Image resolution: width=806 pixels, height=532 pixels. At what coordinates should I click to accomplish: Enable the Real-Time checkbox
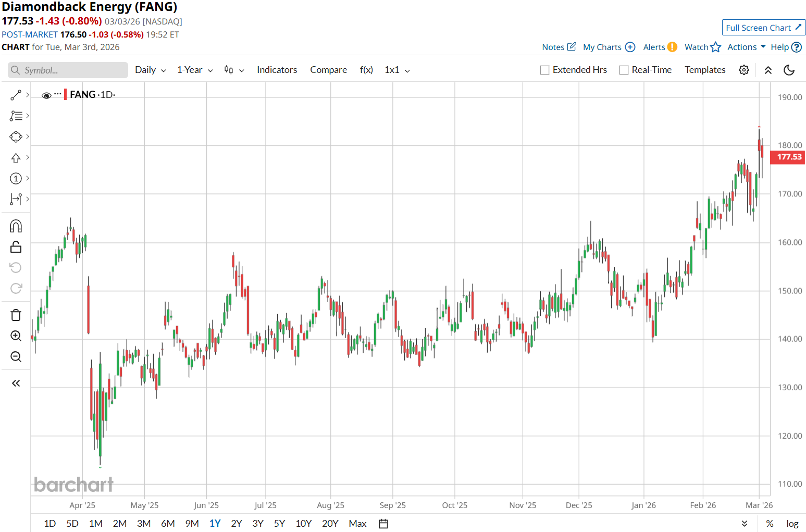click(624, 70)
